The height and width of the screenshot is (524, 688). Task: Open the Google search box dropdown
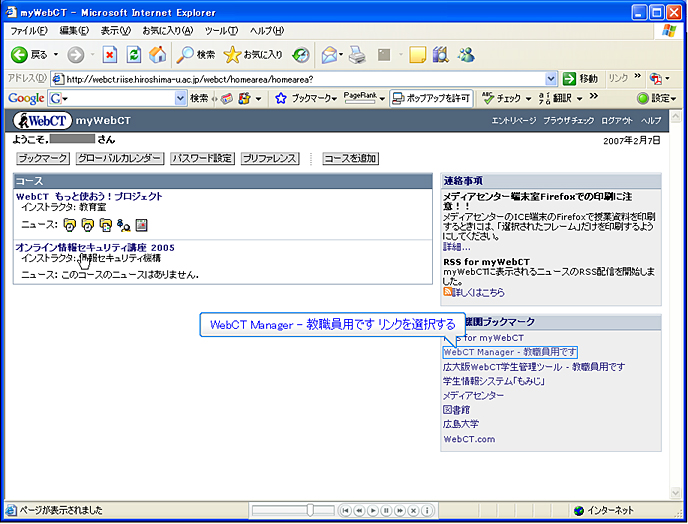click(180, 98)
